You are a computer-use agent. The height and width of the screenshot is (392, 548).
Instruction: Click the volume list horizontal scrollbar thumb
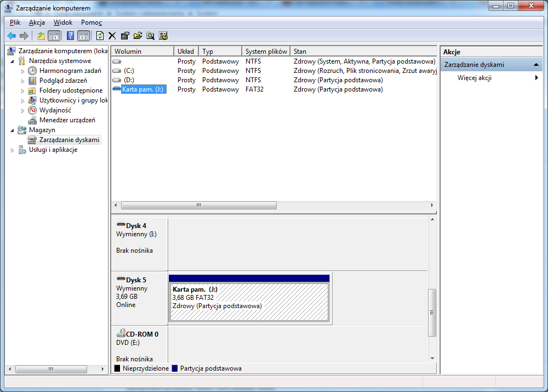(199, 205)
